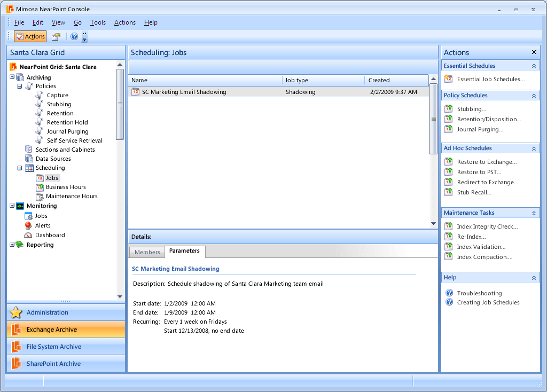This screenshot has width=547, height=392.
Task: Open Stubbing schedule action
Action: (x=472, y=109)
